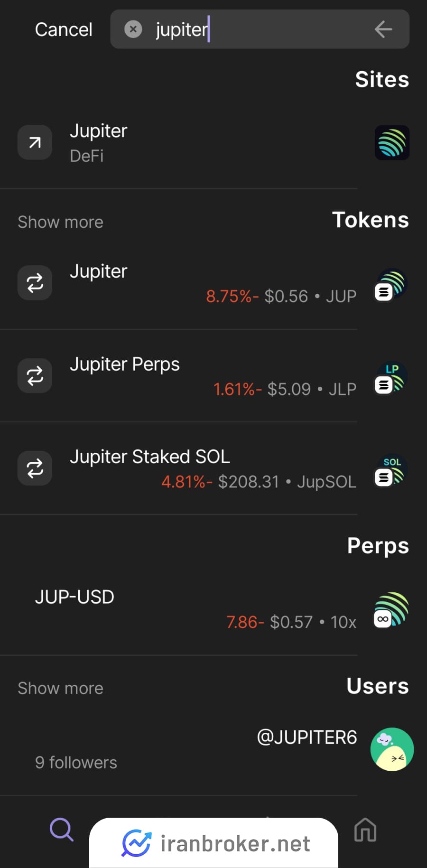Viewport: 427px width, 868px height.
Task: Tap the Jupiter DeFi site logo
Action: 392,142
